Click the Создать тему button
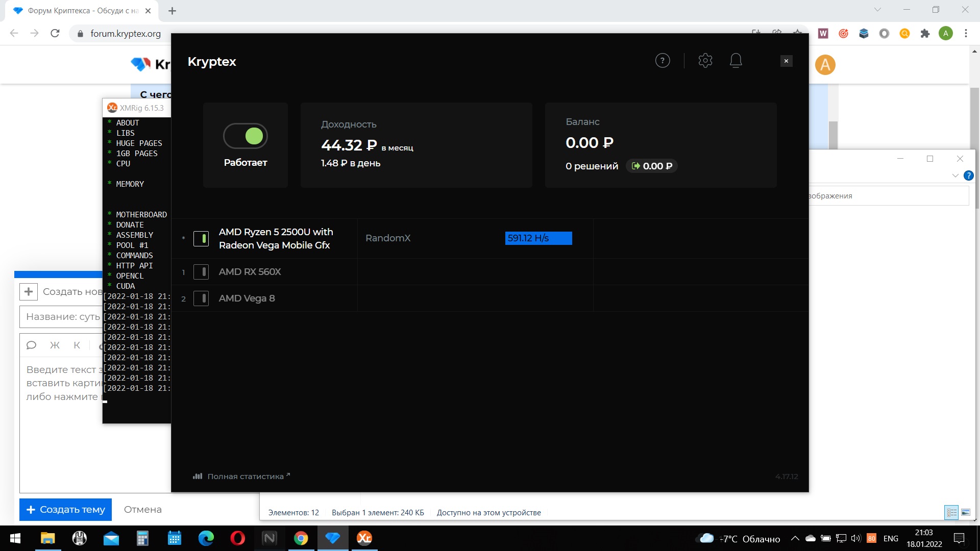Image resolution: width=980 pixels, height=551 pixels. (65, 509)
